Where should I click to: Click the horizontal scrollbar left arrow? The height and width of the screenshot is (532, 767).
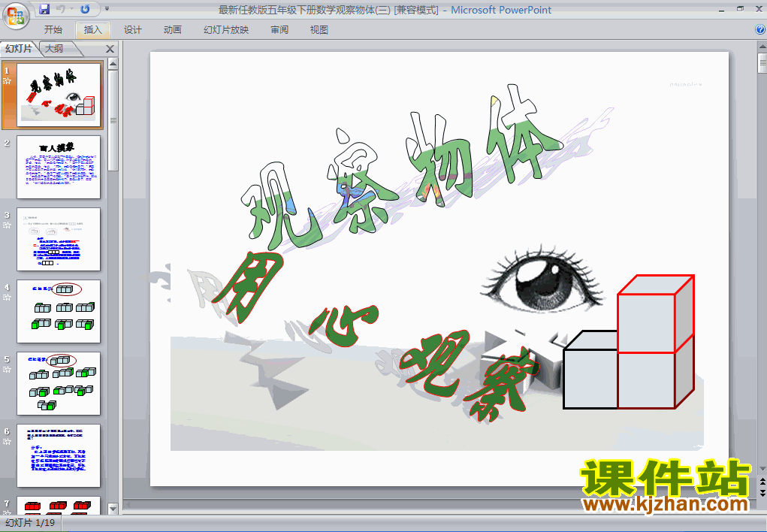[x=128, y=505]
